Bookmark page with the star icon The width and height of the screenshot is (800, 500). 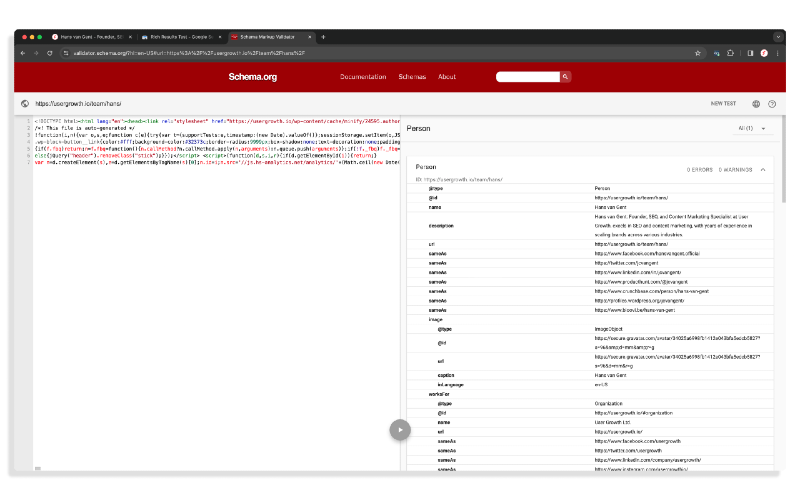pyautogui.click(x=697, y=53)
